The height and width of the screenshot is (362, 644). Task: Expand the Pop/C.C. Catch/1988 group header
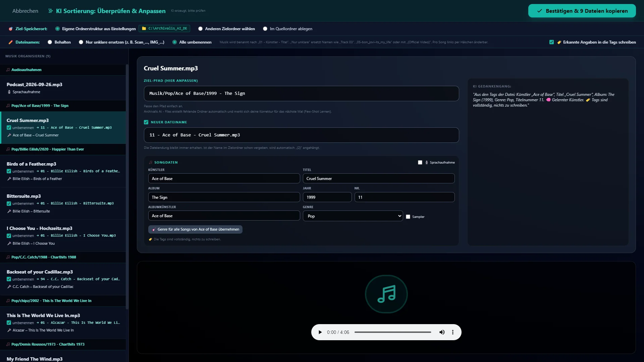(63, 257)
